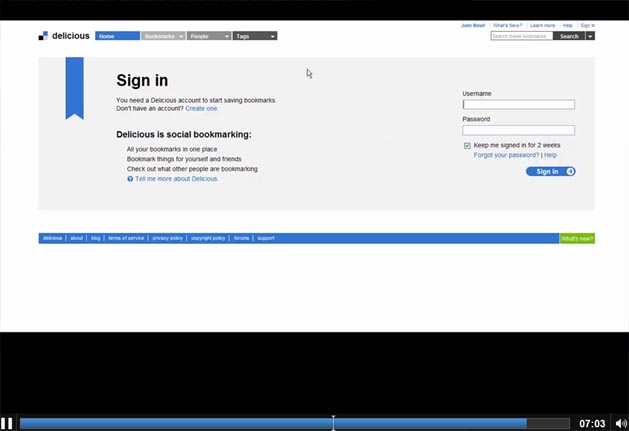Open the Learn more link
Screen dimensions: 629x431
[x=542, y=25]
